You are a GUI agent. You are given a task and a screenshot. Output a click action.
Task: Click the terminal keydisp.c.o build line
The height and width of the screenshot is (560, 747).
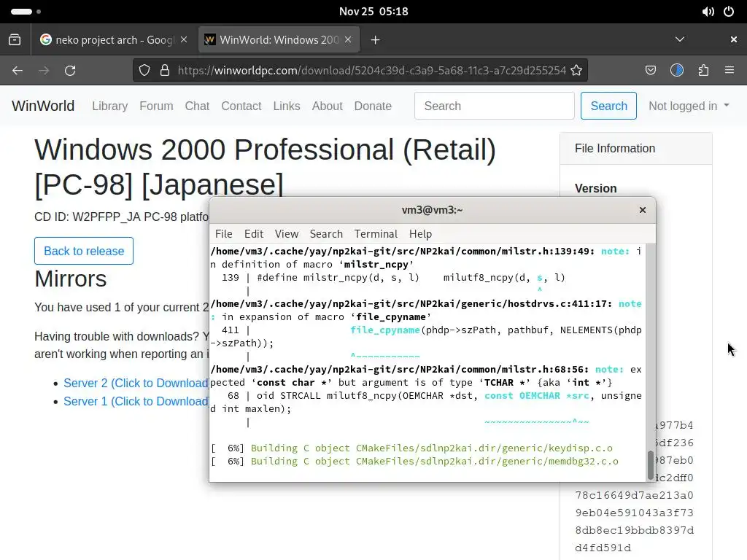click(412, 448)
